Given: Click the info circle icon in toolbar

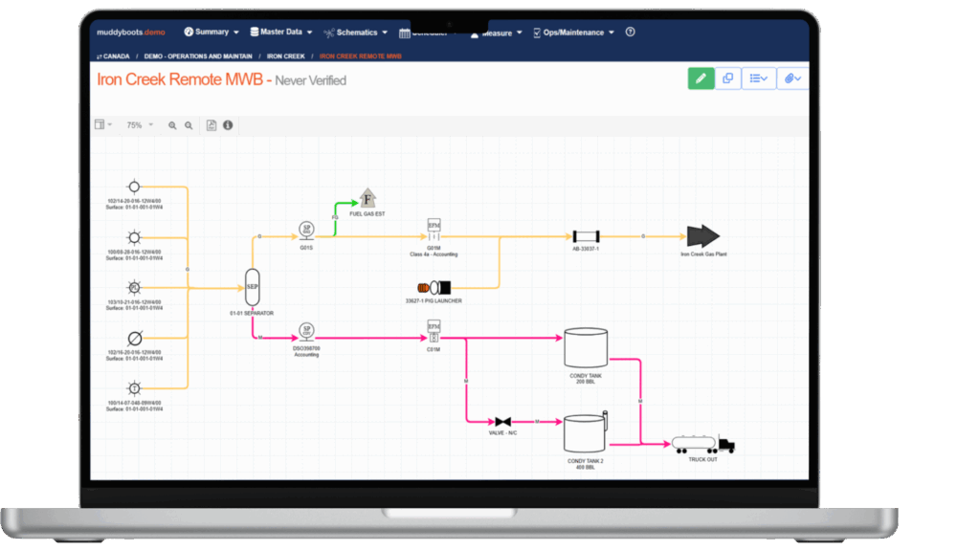Looking at the screenshot, I should (x=228, y=125).
